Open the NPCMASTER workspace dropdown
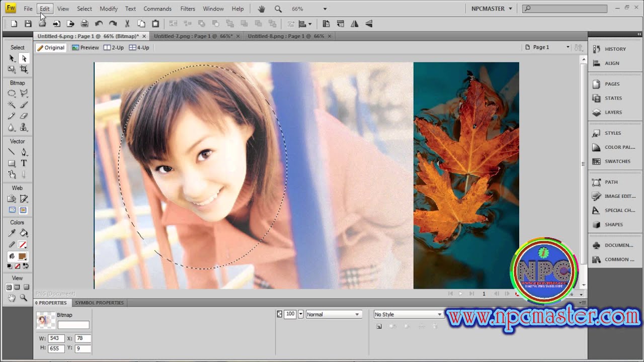The height and width of the screenshot is (362, 644). [492, 9]
